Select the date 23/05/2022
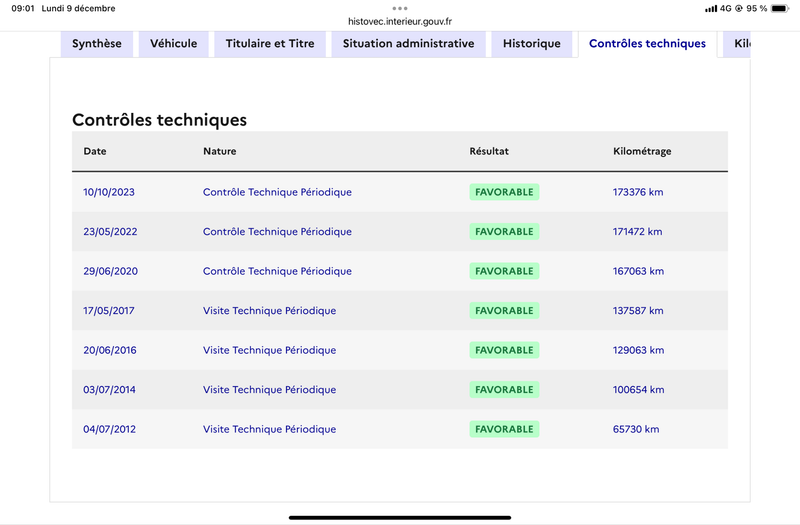800x525 pixels. tap(110, 232)
